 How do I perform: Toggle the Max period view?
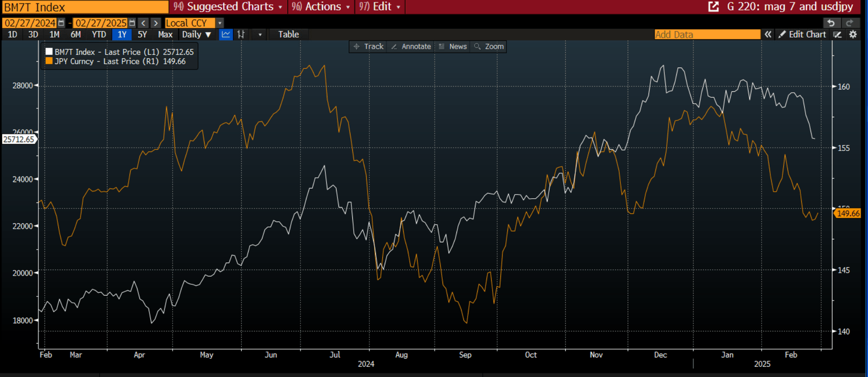tap(165, 34)
